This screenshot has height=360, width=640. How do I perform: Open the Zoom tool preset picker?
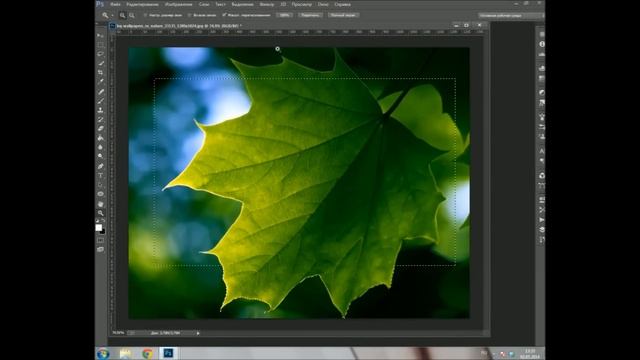click(x=108, y=15)
